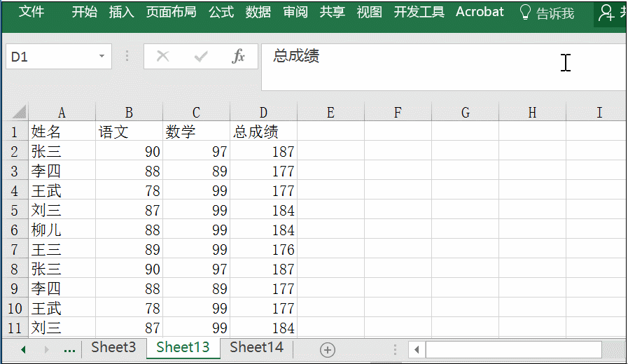This screenshot has height=364, width=628.
Task: Select row 11 header
Action: (x=15, y=328)
